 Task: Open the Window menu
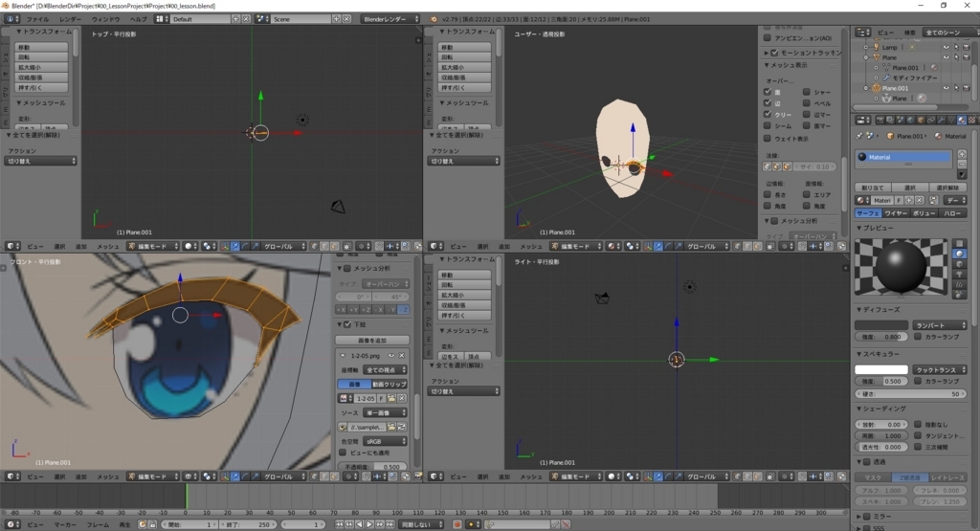(105, 19)
